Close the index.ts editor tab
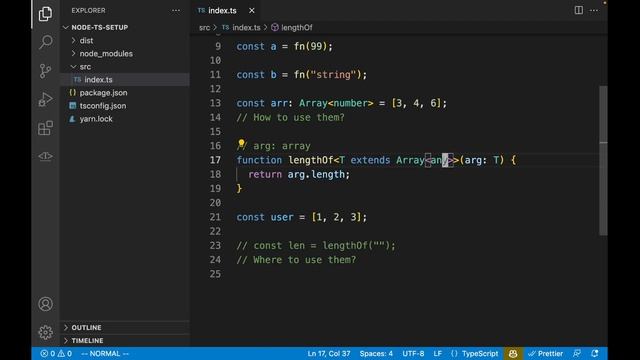This screenshot has height=360, width=640. click(252, 11)
